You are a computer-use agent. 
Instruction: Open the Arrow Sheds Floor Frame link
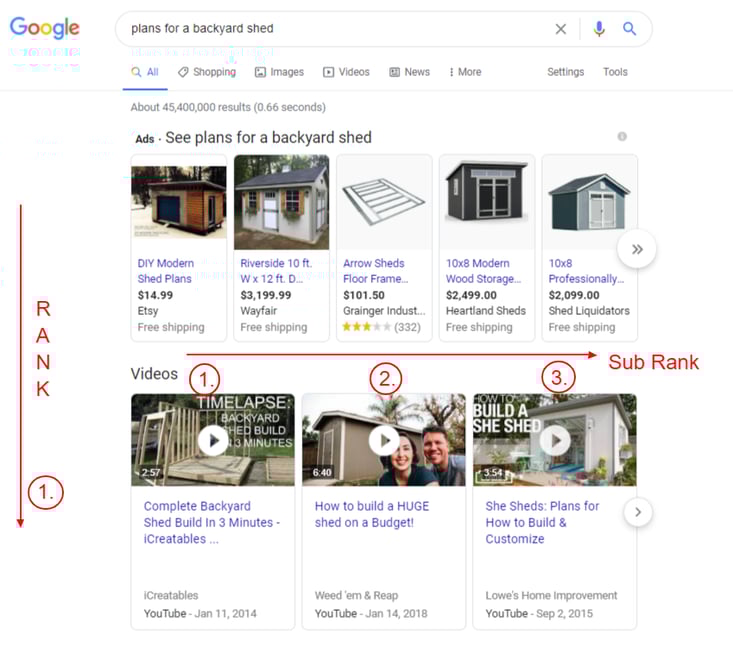[375, 271]
